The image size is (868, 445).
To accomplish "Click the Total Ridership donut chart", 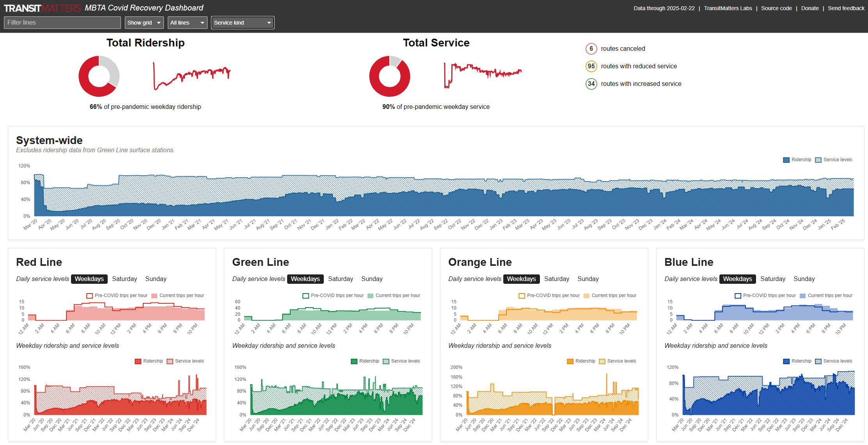I will point(99,76).
